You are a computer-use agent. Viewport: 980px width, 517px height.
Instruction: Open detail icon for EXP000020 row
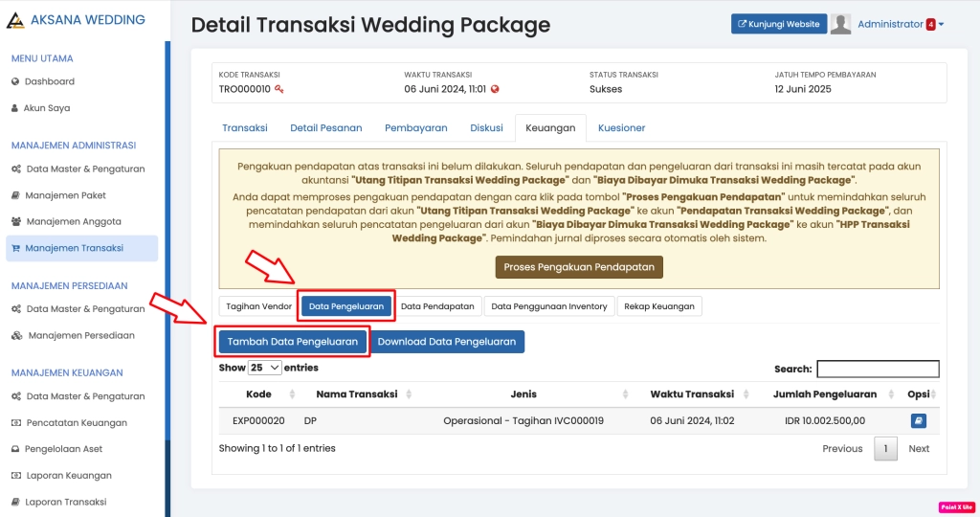click(x=918, y=420)
